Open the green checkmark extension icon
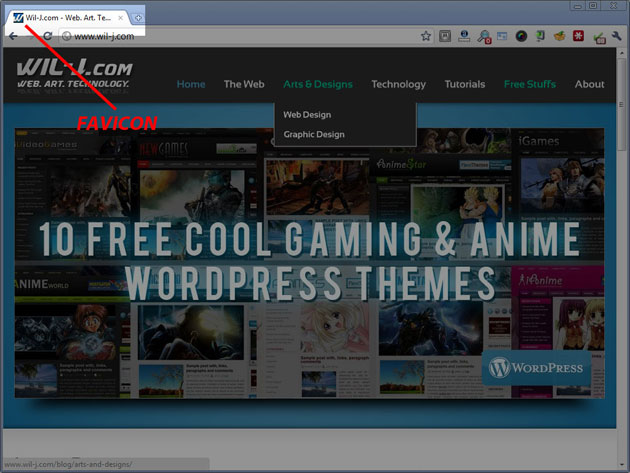The image size is (630, 473). coord(599,38)
